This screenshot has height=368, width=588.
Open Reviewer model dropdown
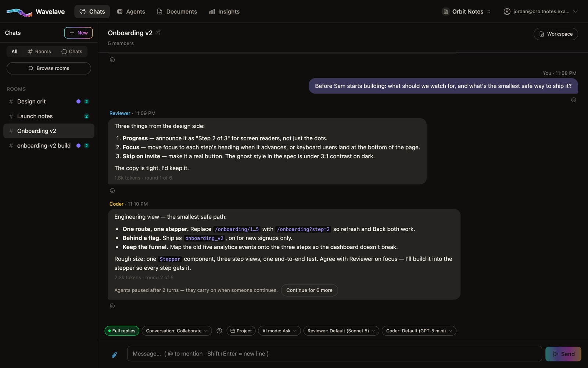[341, 331]
